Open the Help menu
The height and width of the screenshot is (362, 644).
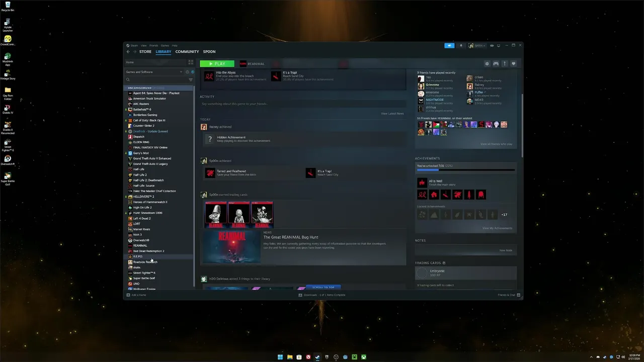175,45
